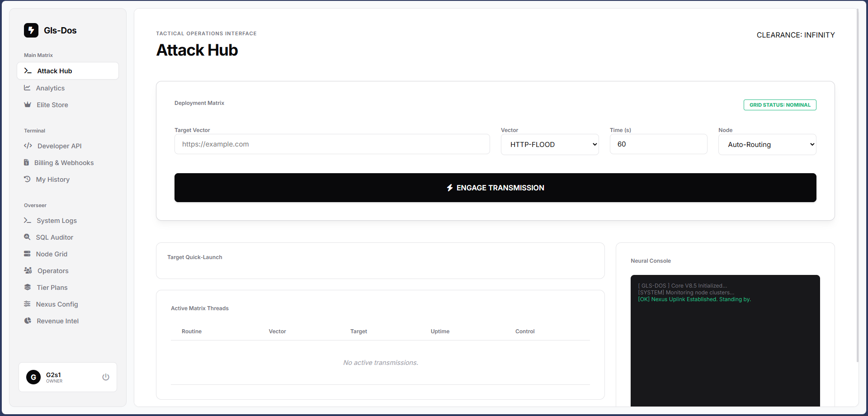Click the page vertical scrollbar
The width and height of the screenshot is (868, 416).
click(857, 185)
